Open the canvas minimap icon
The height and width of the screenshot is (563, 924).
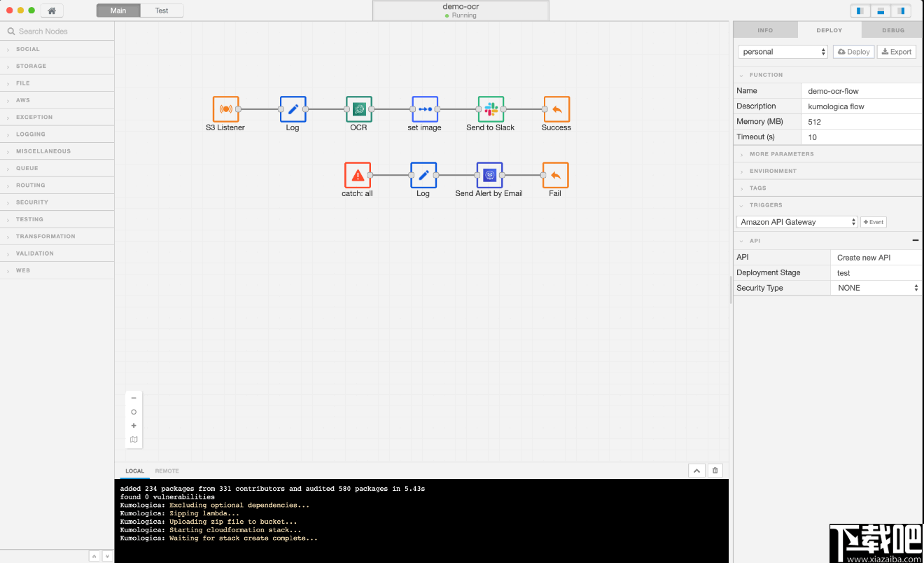pyautogui.click(x=134, y=440)
